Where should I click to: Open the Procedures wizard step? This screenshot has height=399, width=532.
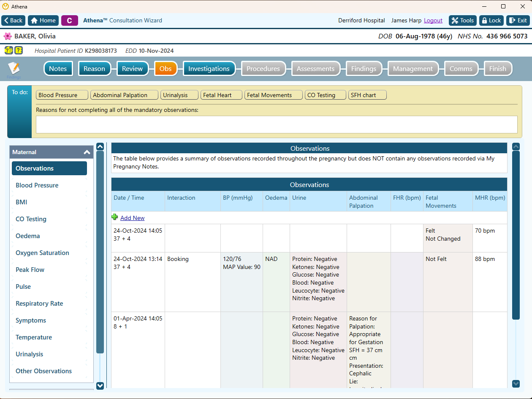click(x=263, y=69)
